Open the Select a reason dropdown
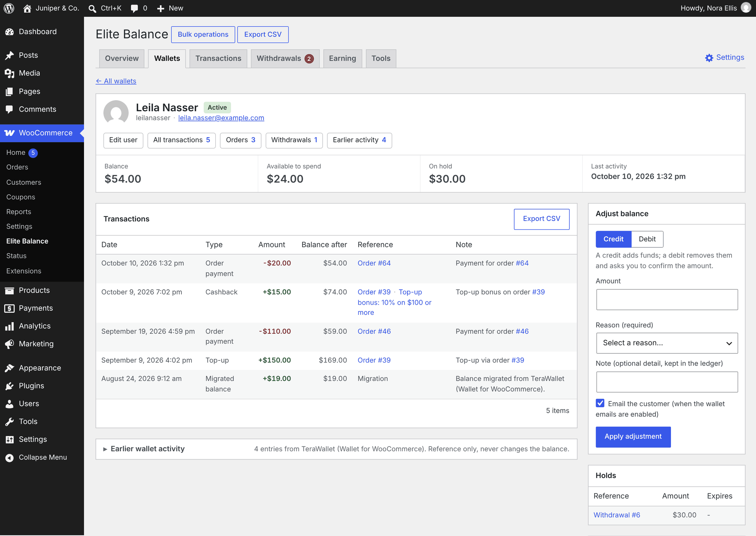The image size is (756, 536). coord(667,343)
